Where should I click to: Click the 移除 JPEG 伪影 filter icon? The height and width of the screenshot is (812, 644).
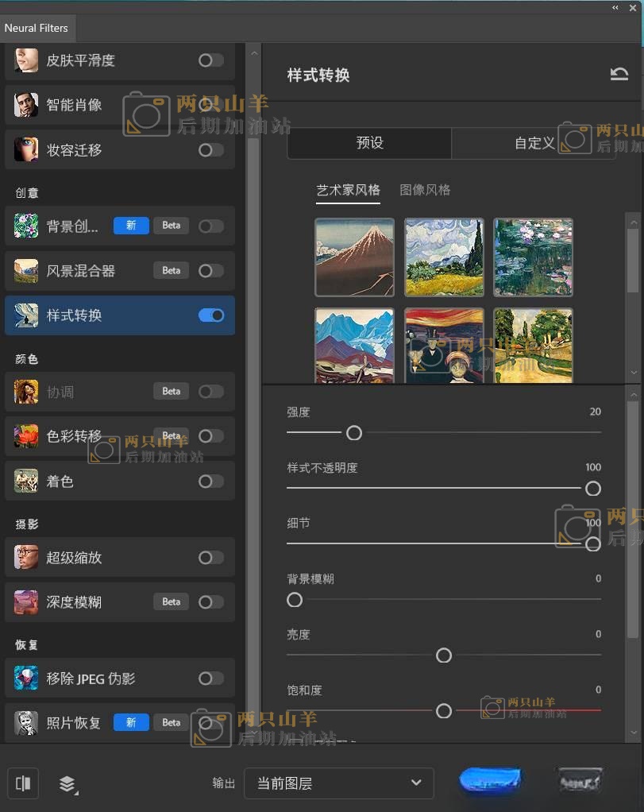[26, 679]
